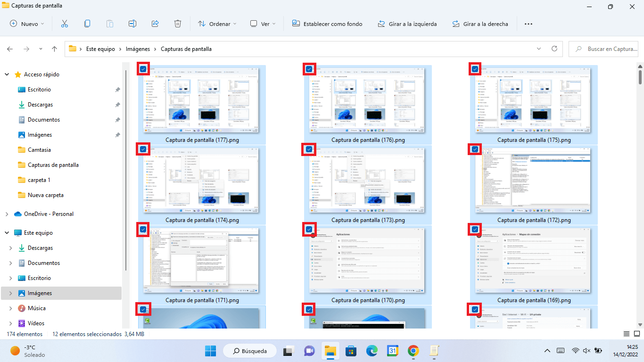
Task: Uncheck Captura de pantalla (172).png checkbox
Action: [x=475, y=149]
